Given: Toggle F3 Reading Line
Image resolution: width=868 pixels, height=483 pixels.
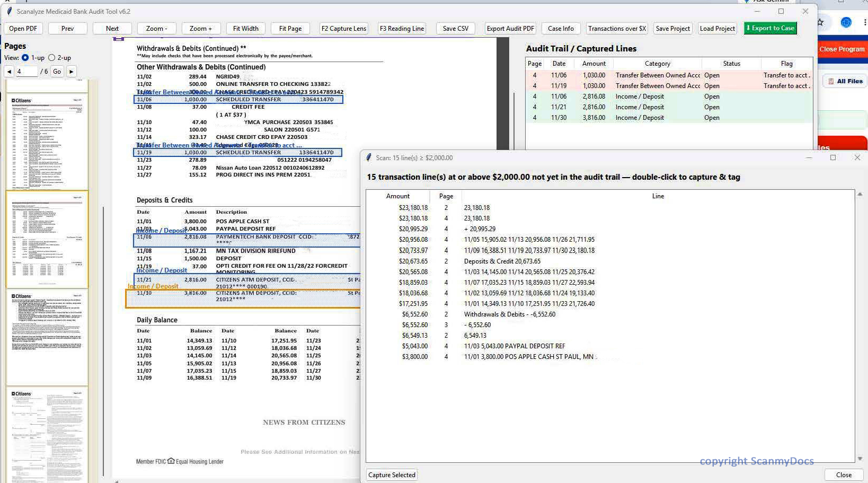Looking at the screenshot, I should pyautogui.click(x=402, y=29).
